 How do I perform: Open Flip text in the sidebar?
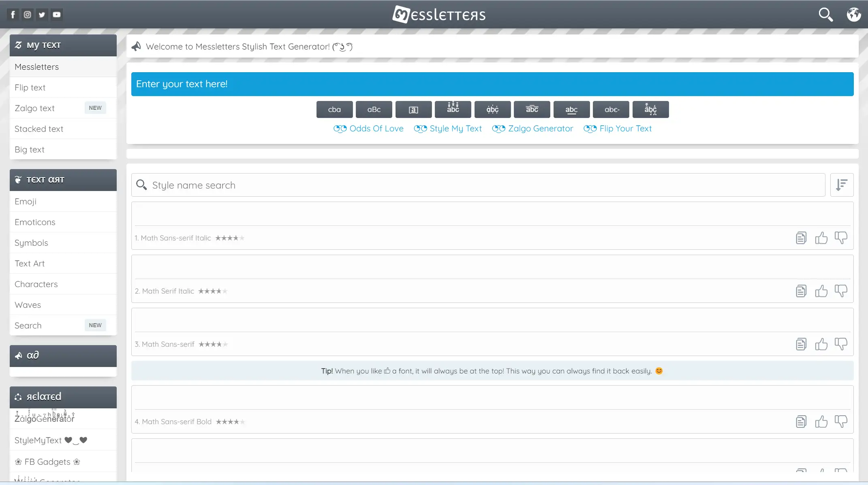(x=63, y=88)
